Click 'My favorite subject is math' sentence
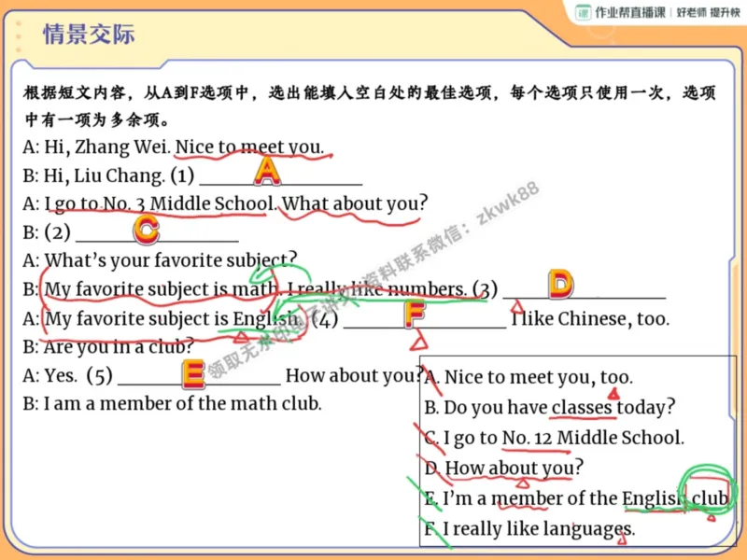Screen dimensions: 747x560 pos(162,289)
